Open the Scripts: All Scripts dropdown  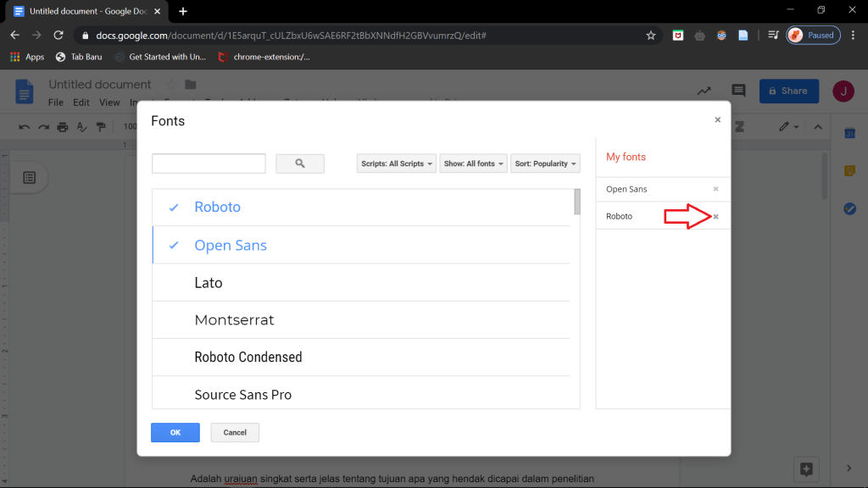click(x=397, y=164)
